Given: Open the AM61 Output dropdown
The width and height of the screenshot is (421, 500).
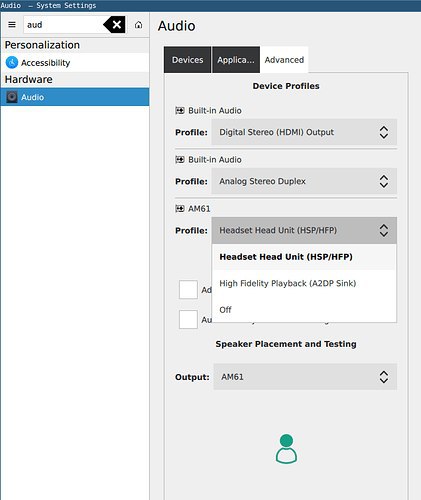Looking at the screenshot, I should click(x=305, y=377).
